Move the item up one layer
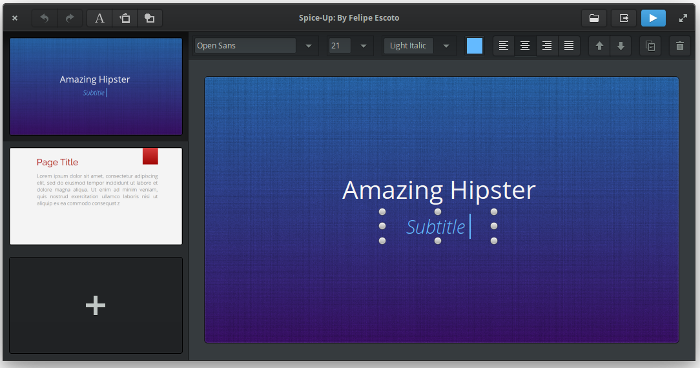Screen dimensions: 700x368 (599, 46)
